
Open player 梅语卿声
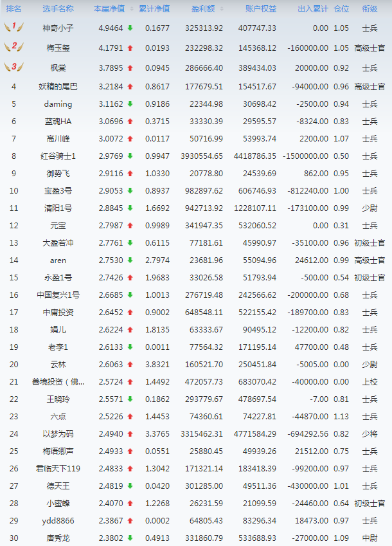pos(58,451)
